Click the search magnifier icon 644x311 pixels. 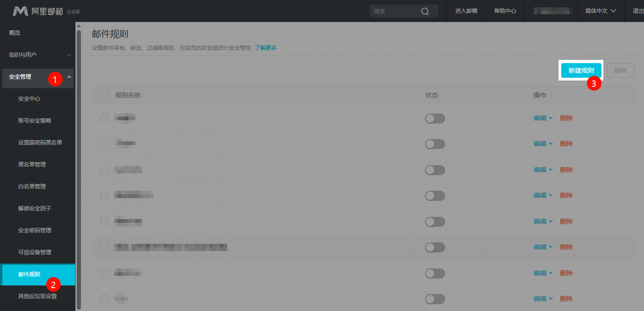tap(425, 11)
